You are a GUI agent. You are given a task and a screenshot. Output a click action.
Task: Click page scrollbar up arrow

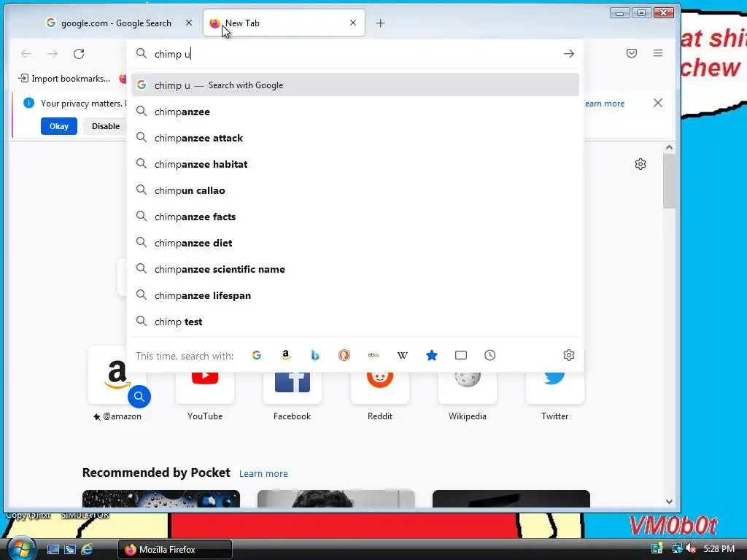click(669, 147)
